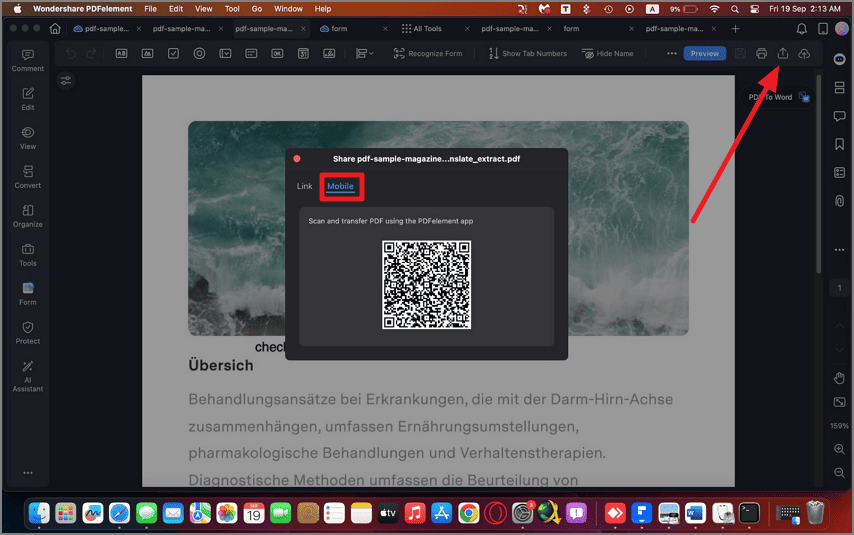Screen dimensions: 854x535
Task: Open Spotlight search in menu bar
Action: (735, 9)
